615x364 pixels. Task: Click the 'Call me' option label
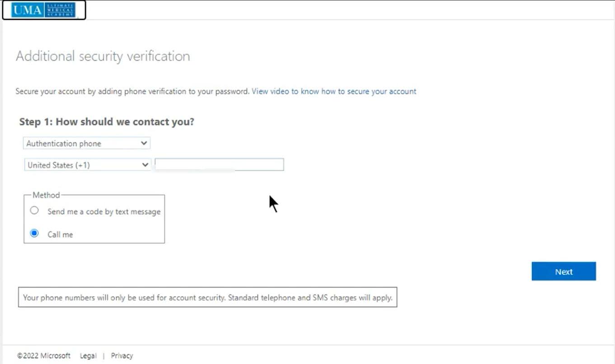click(x=60, y=234)
